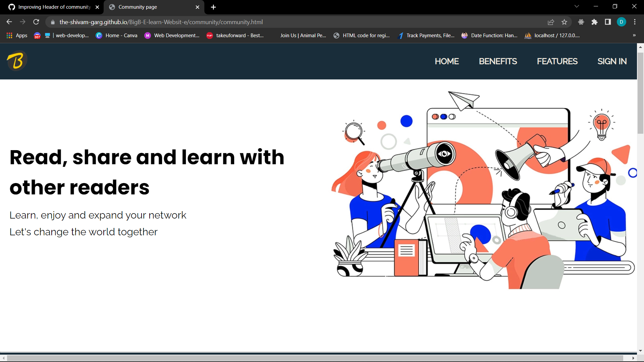
Task: Open the side panel icon
Action: [608, 22]
